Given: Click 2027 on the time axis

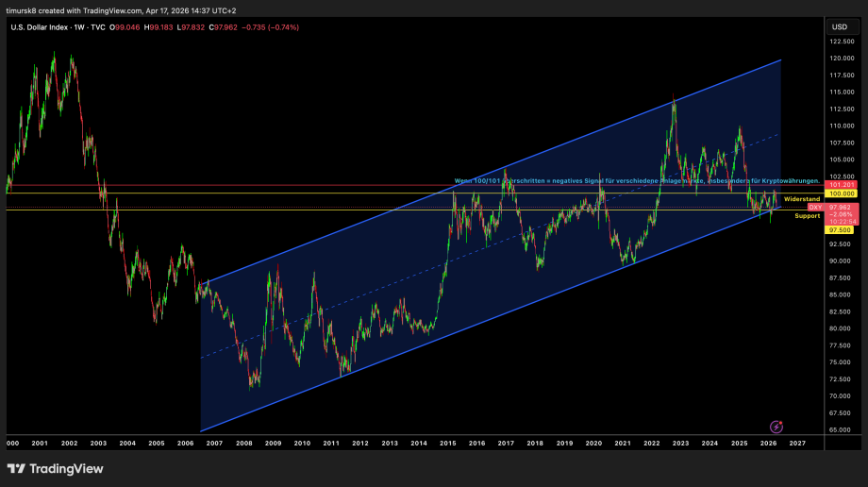Looking at the screenshot, I should (797, 443).
